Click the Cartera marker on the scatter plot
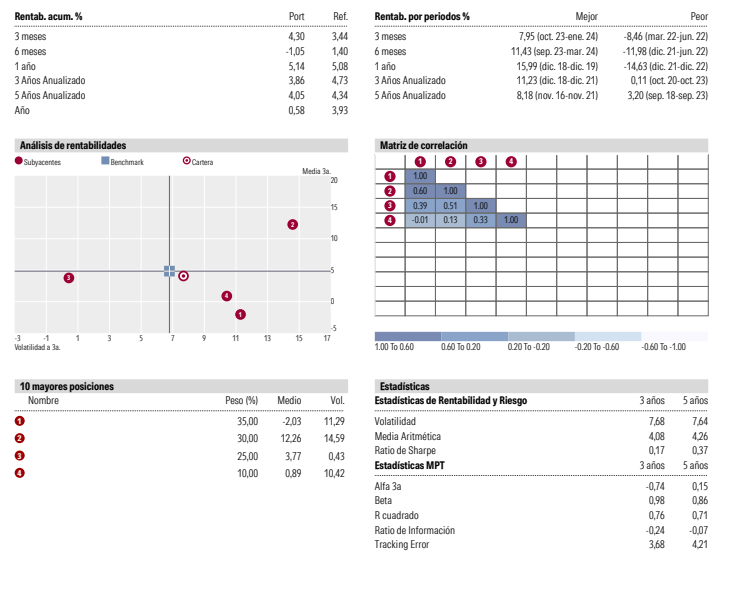The image size is (743, 595). click(x=183, y=276)
